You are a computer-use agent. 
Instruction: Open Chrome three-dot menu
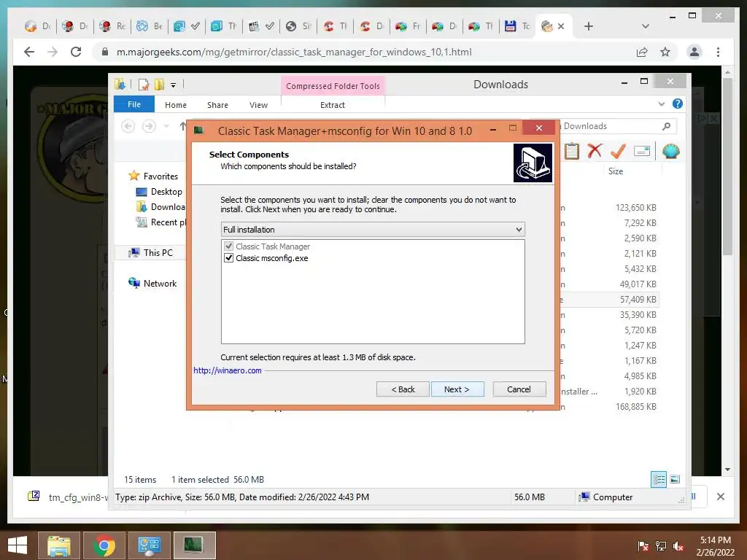(x=718, y=52)
